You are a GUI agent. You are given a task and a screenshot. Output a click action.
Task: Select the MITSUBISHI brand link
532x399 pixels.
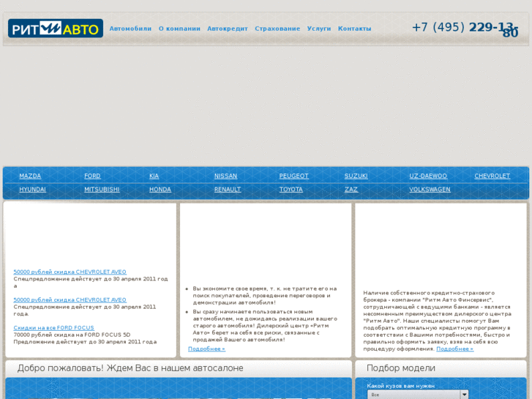102,190
